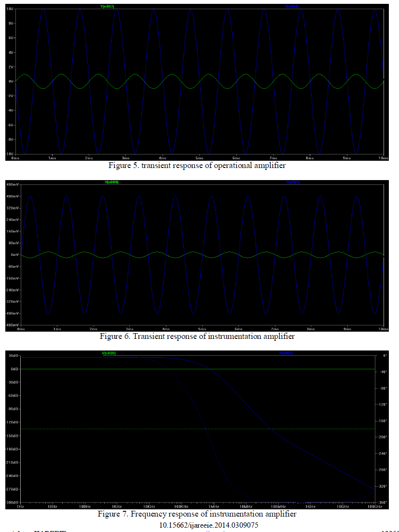Click the Figure 5 operational amplifier caption
This screenshot has width=399, height=532.
(198, 165)
